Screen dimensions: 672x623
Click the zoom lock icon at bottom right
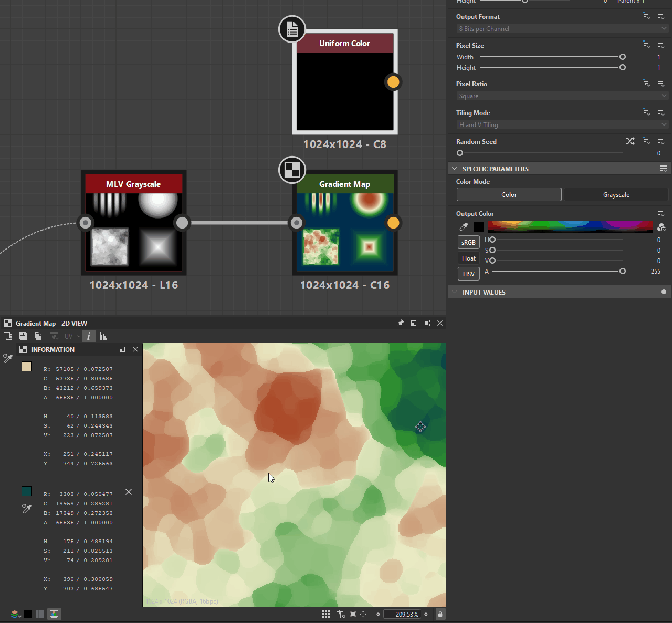click(440, 614)
